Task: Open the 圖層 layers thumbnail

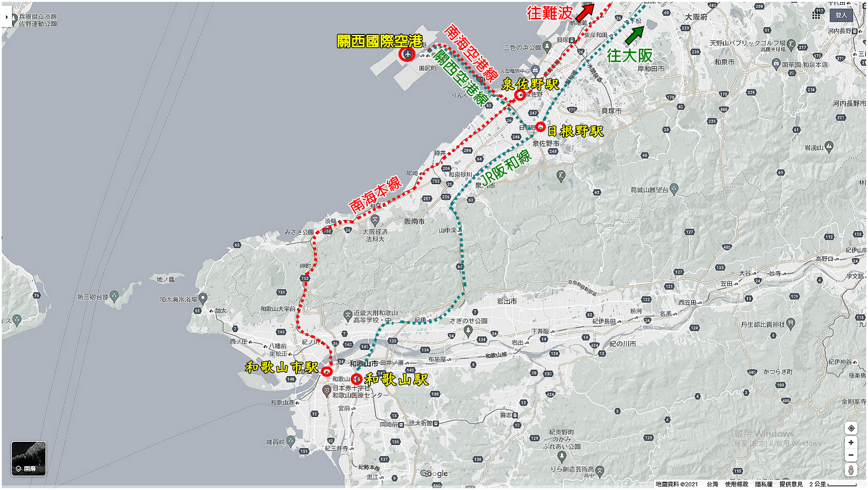Action: pos(28,458)
